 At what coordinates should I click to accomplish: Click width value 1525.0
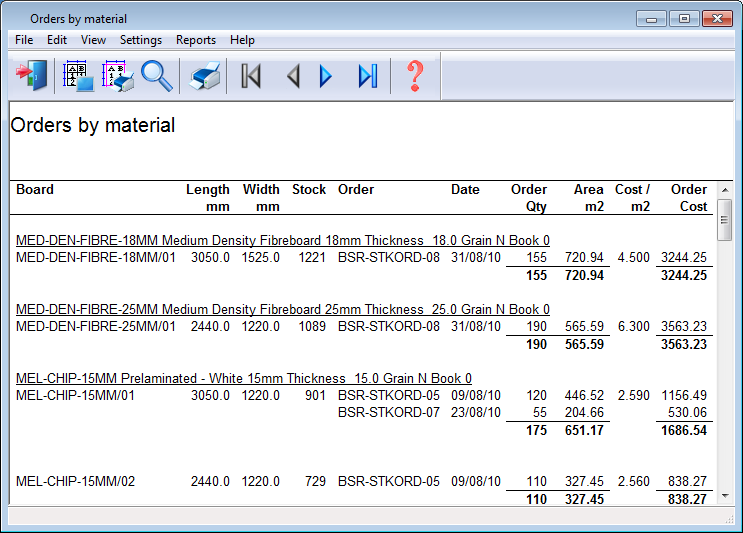tap(261, 257)
